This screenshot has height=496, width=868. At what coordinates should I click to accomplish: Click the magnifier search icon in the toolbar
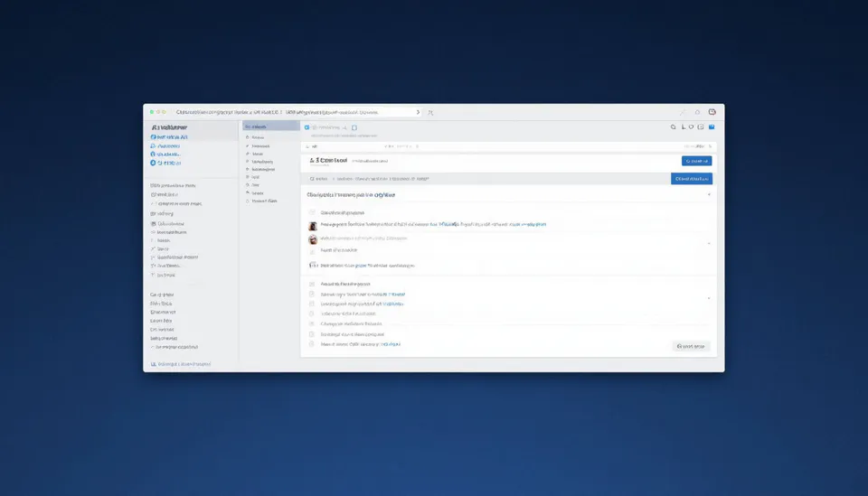pos(673,127)
